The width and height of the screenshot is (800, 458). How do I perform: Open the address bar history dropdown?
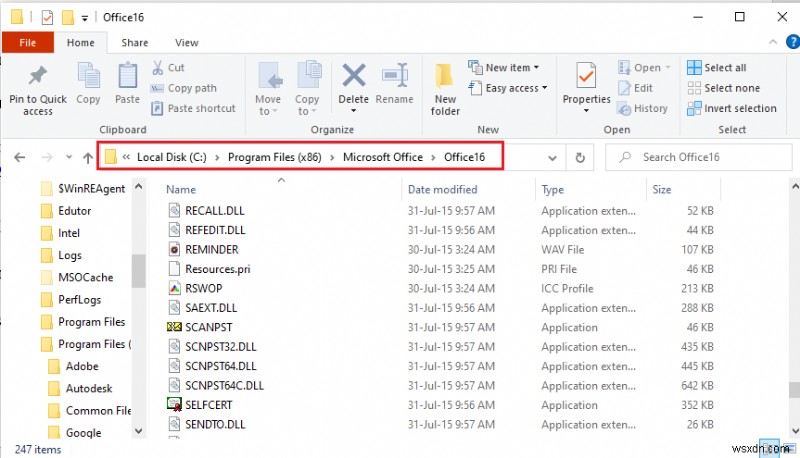click(552, 158)
